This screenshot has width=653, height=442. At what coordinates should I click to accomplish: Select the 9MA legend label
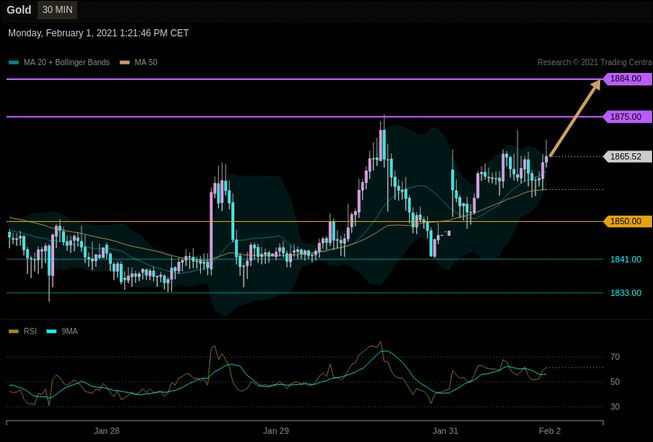(x=70, y=332)
